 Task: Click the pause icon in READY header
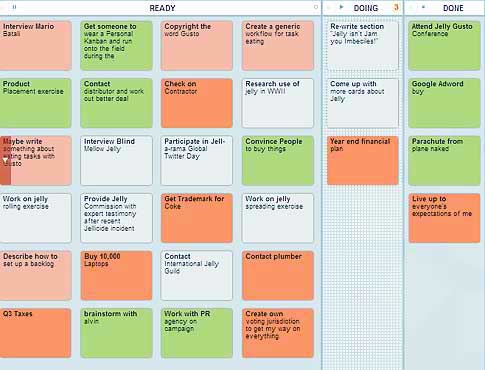pyautogui.click(x=14, y=7)
